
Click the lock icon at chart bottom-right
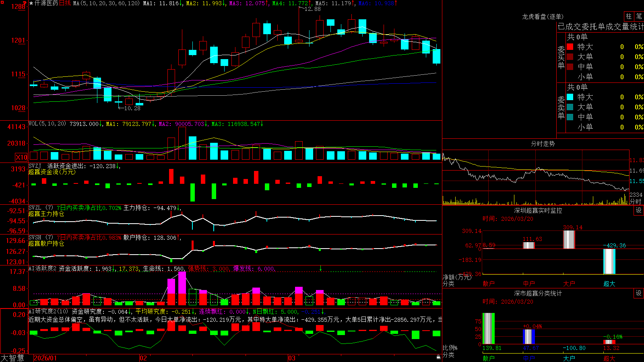(x=438, y=357)
